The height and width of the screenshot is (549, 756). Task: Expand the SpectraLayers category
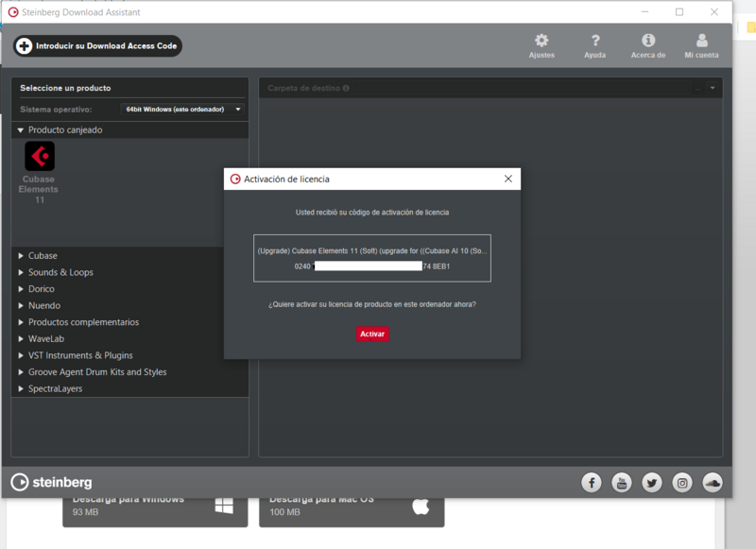[x=21, y=388]
